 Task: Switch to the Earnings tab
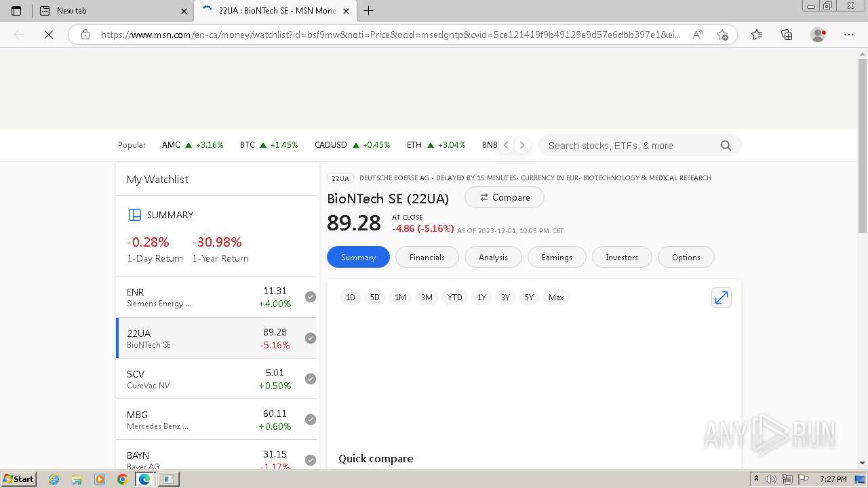[x=557, y=257]
